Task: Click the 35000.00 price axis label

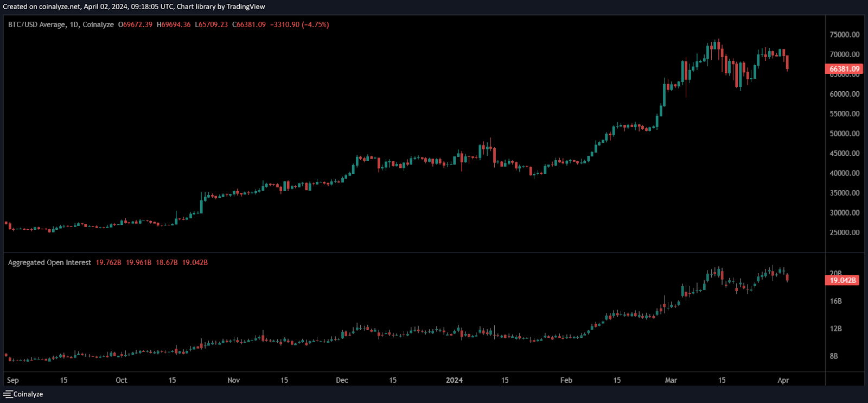Action: [x=845, y=193]
